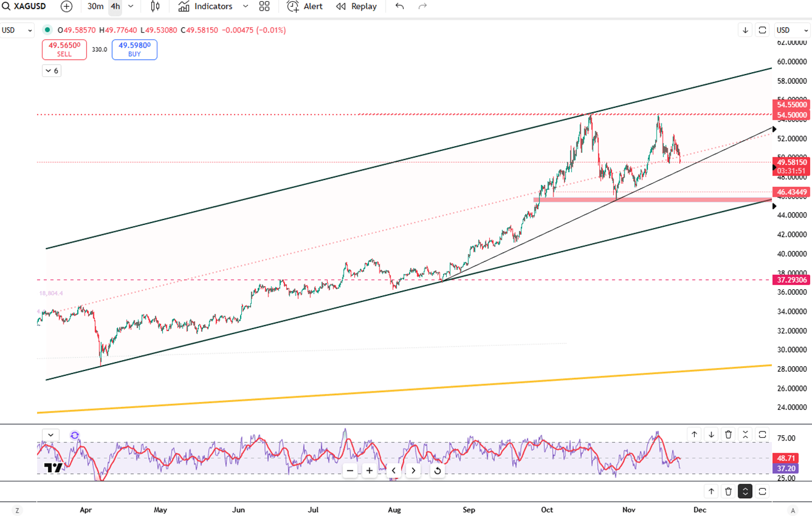Reset the chart view with circular arrow
Viewport: 812px width, 516px height.
(437, 470)
